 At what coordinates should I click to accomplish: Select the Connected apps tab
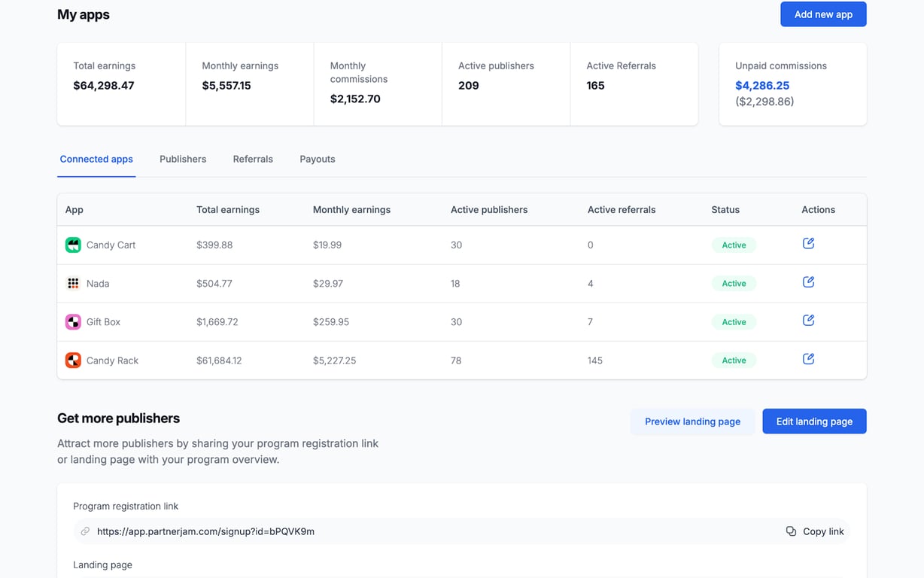tap(96, 159)
